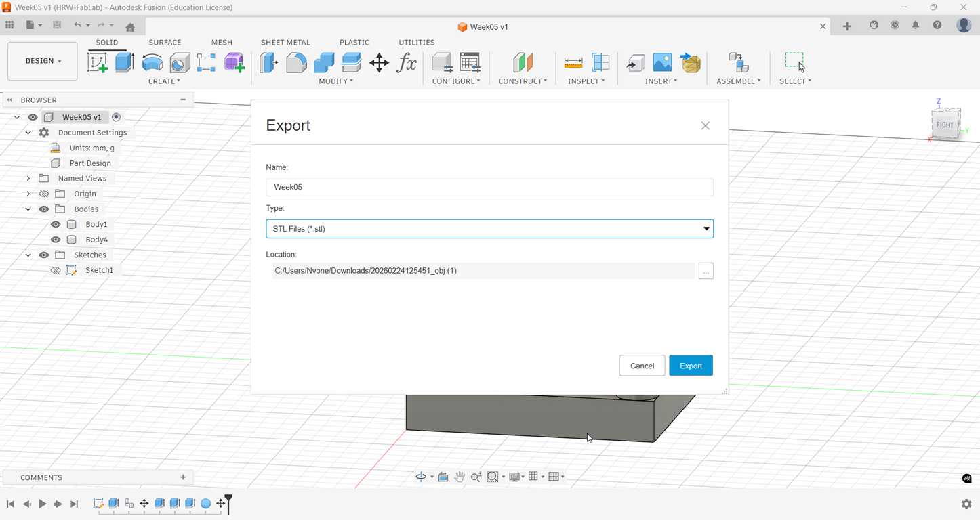Close the Export dialog with X
The image size is (980, 520).
click(x=706, y=125)
